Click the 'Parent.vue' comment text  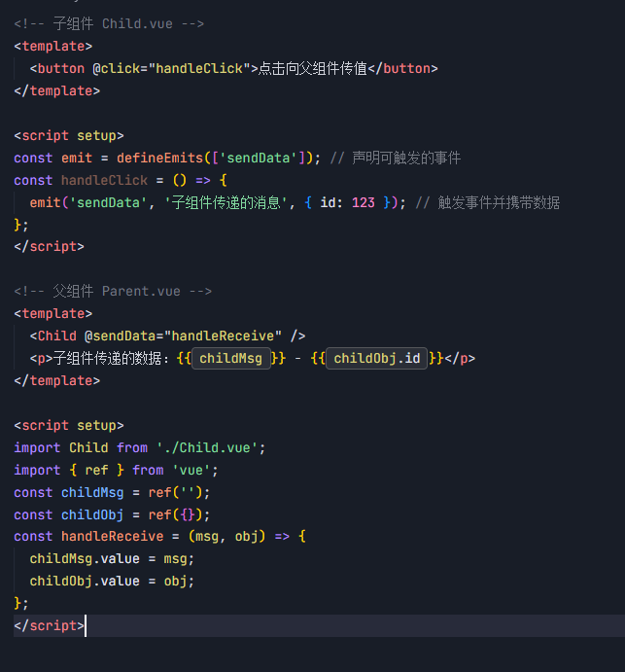click(x=141, y=292)
